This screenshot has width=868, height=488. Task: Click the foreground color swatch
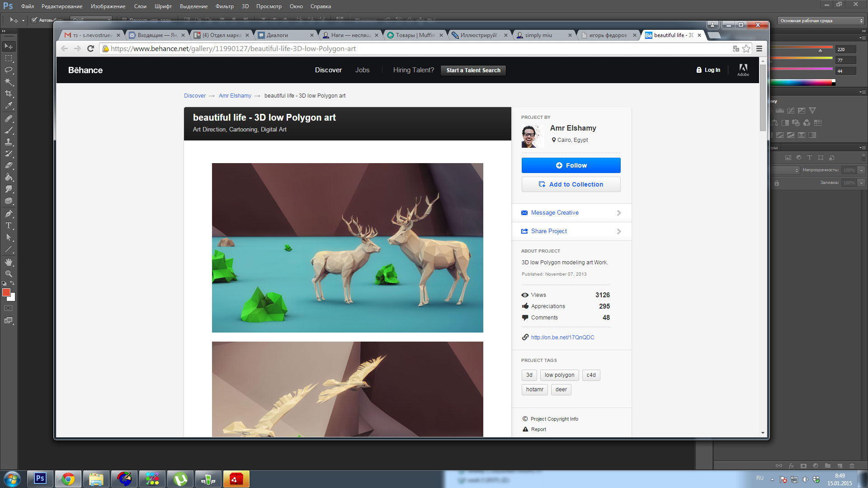tap(6, 293)
